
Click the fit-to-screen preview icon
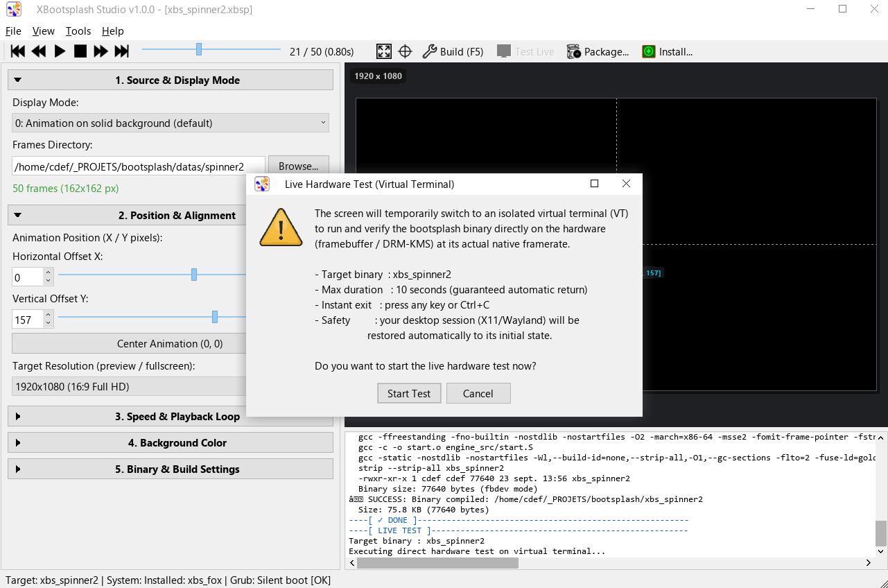(x=383, y=51)
